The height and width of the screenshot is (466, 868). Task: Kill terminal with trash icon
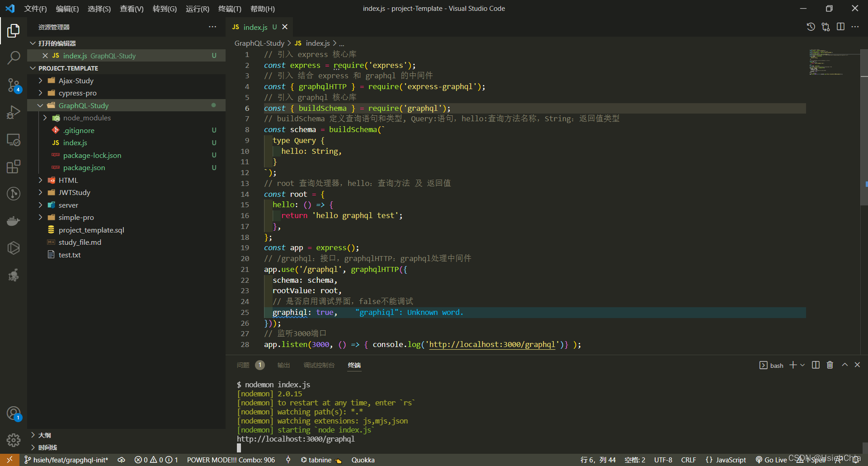tap(830, 365)
